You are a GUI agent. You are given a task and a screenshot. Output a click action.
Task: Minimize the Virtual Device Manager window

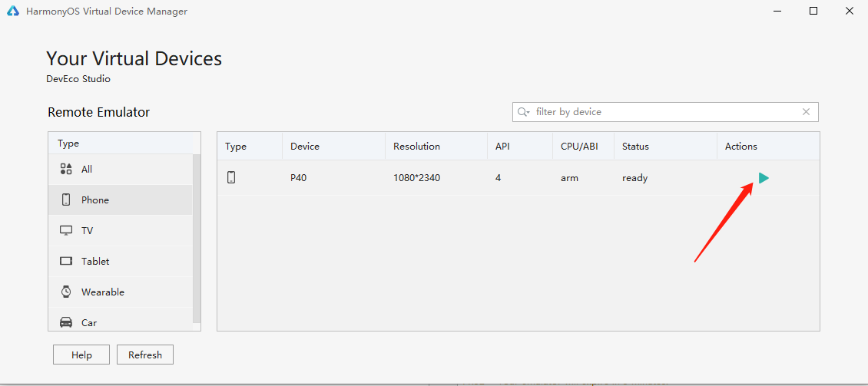click(x=778, y=11)
